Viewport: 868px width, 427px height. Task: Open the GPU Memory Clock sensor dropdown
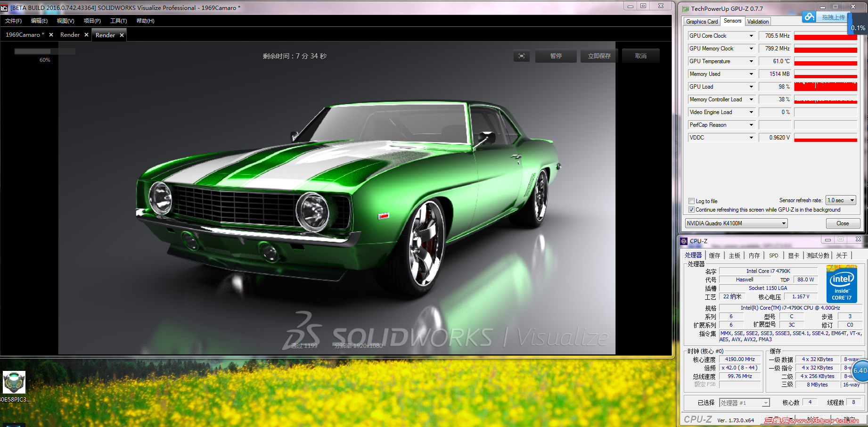pos(751,49)
